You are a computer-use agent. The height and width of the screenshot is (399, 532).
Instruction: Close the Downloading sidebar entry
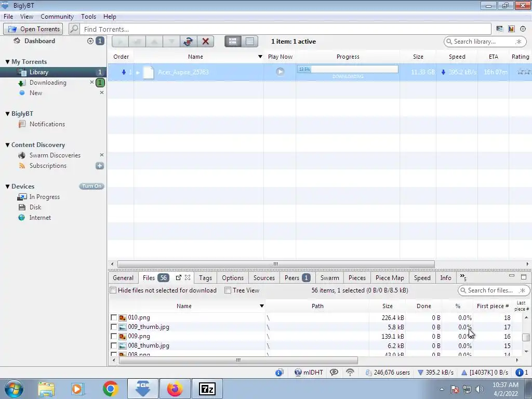coord(91,82)
